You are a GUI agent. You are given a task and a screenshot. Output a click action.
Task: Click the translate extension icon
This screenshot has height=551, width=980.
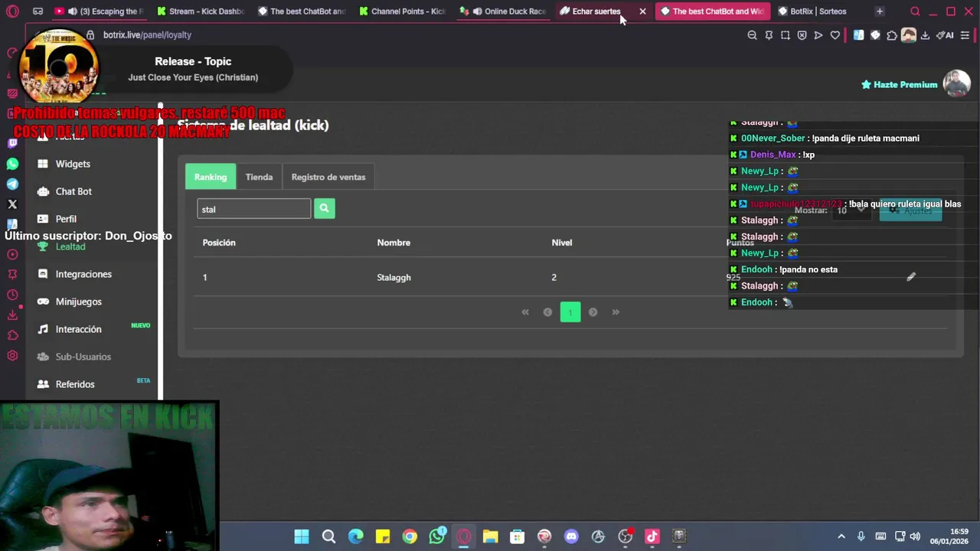(858, 35)
